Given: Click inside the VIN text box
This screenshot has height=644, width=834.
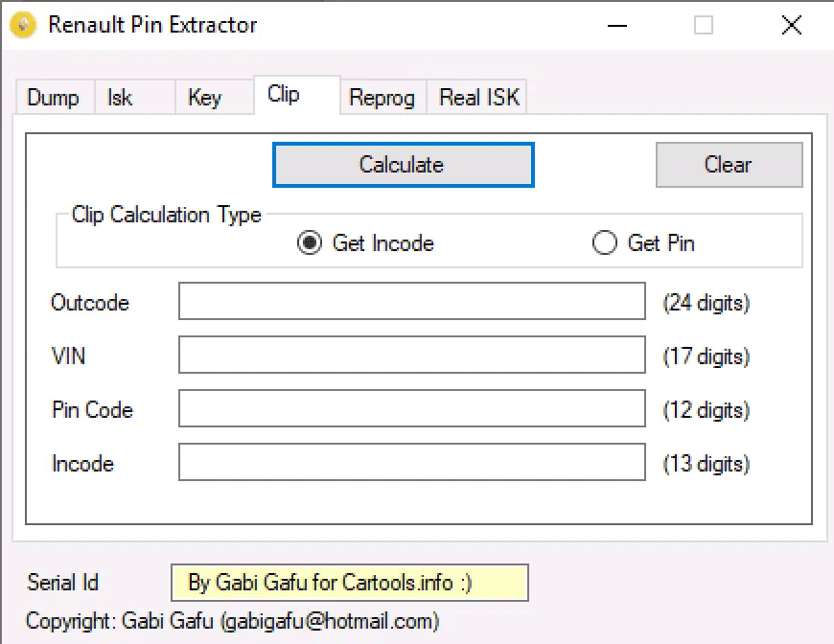Looking at the screenshot, I should [x=412, y=355].
